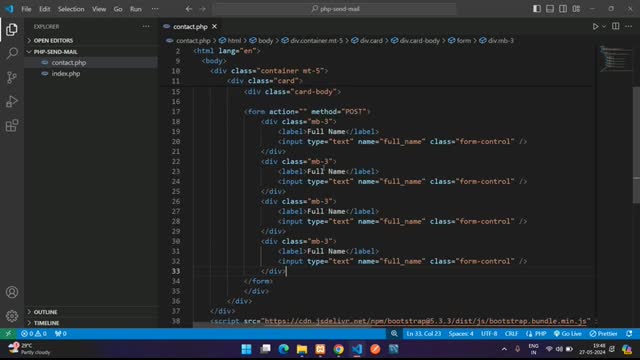Open Chrome from the taskbar
The width and height of the screenshot is (640, 360).
click(338, 349)
